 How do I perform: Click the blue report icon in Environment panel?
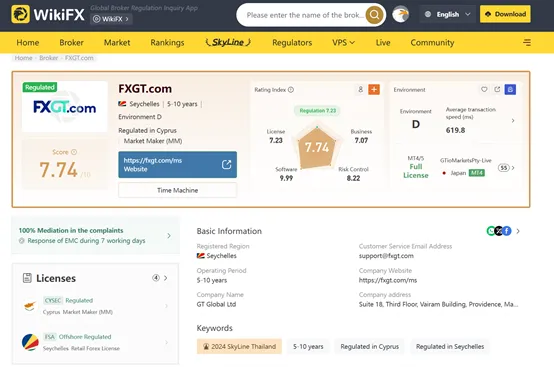click(x=510, y=90)
